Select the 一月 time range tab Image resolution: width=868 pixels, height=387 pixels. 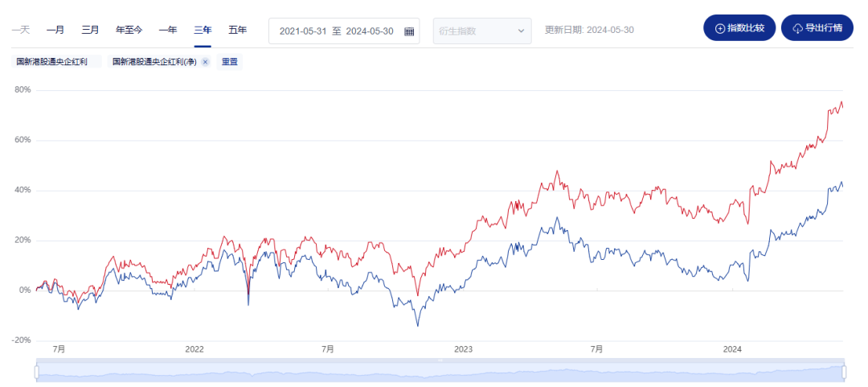click(55, 30)
